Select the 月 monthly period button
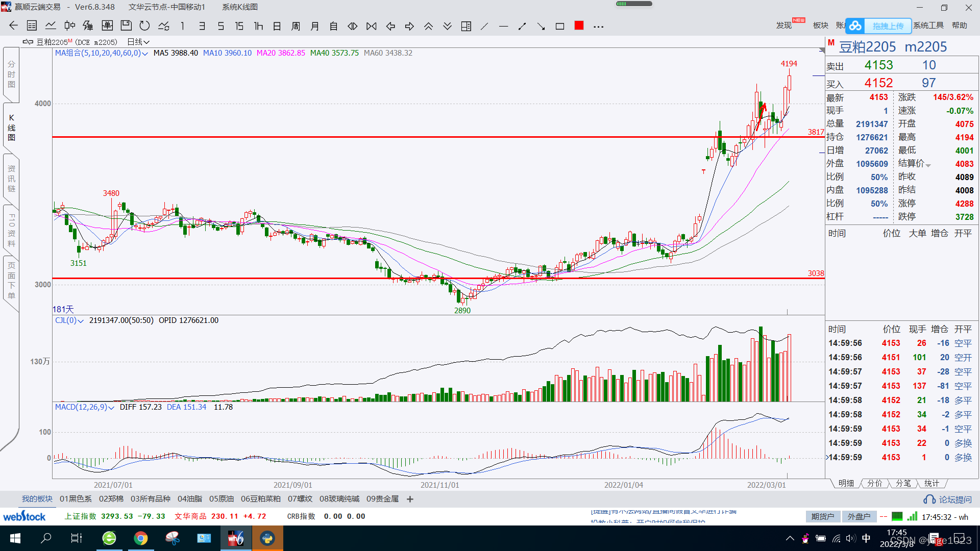This screenshot has width=980, height=551. pyautogui.click(x=315, y=26)
